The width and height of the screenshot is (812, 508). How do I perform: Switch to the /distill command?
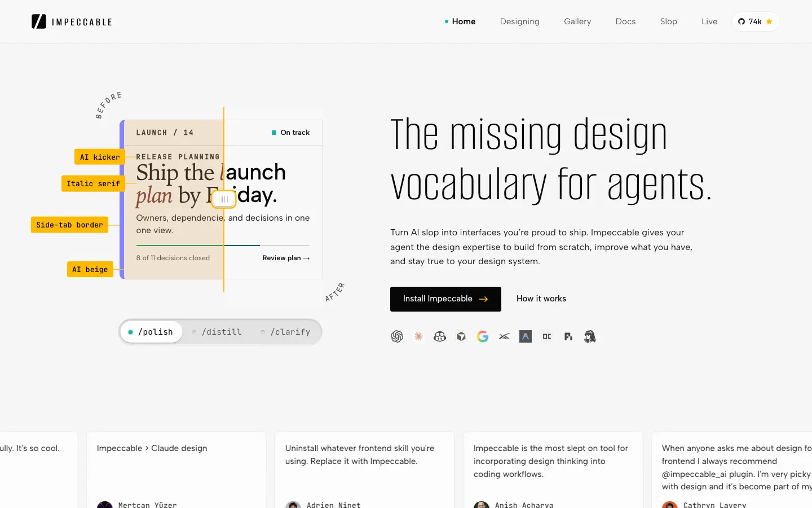(217, 332)
